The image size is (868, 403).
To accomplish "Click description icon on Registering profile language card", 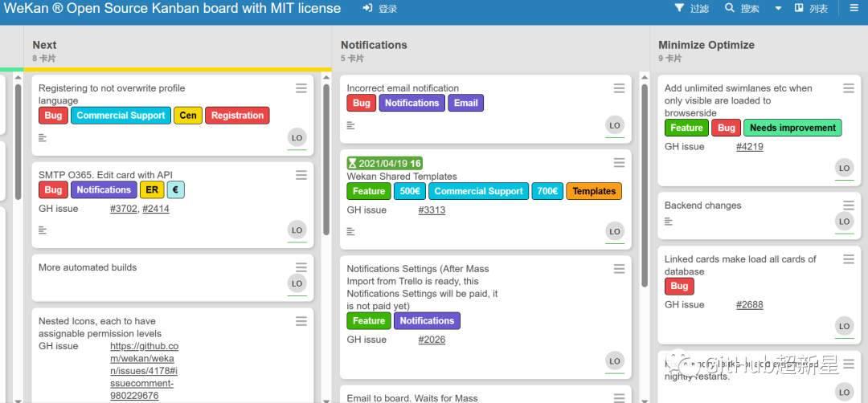I will 43,137.
